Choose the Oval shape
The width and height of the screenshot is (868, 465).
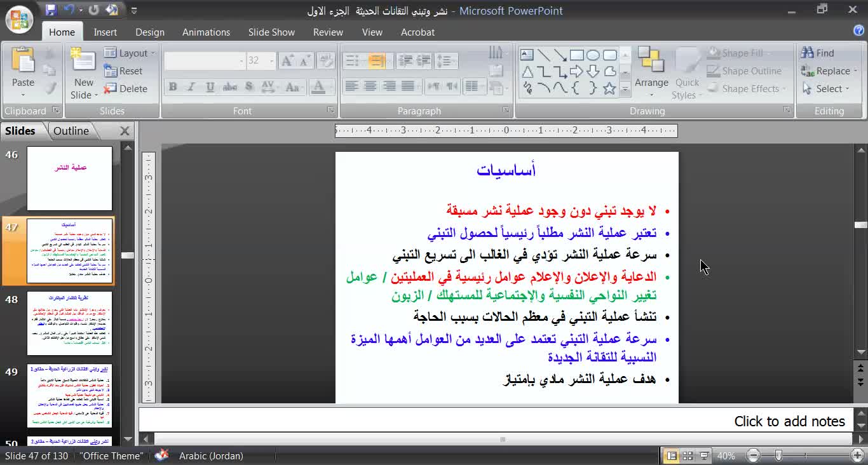pos(593,55)
